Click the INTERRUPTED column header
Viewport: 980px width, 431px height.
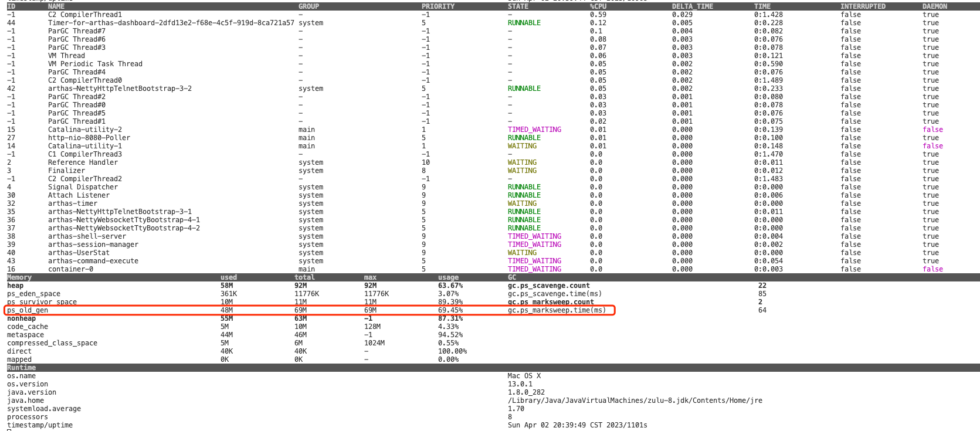[x=863, y=6]
